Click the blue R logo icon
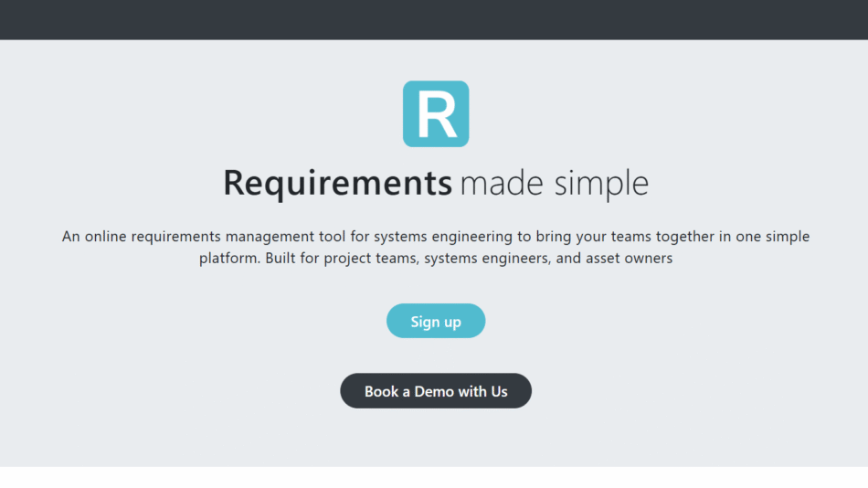This screenshot has height=488, width=868. [x=436, y=114]
